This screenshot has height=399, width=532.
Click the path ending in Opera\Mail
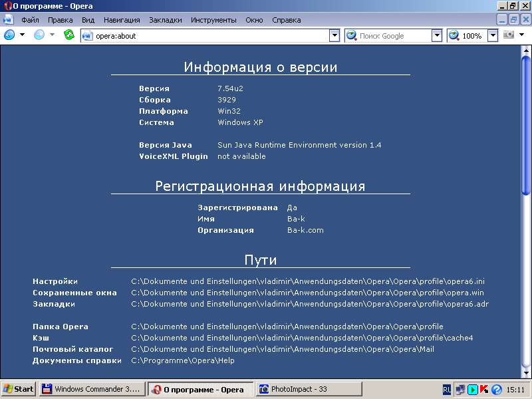[x=283, y=348]
